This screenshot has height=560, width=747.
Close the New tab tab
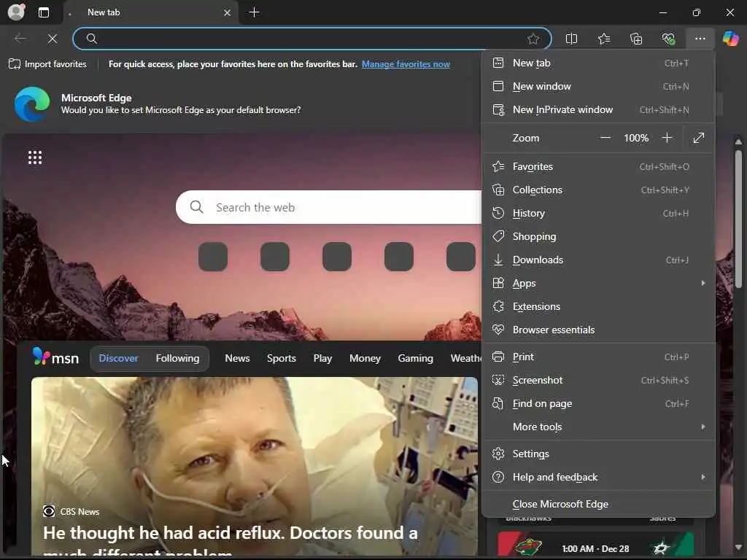click(x=228, y=13)
